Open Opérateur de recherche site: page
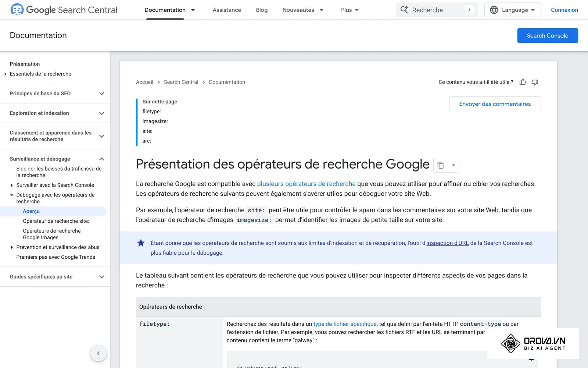 [x=56, y=221]
